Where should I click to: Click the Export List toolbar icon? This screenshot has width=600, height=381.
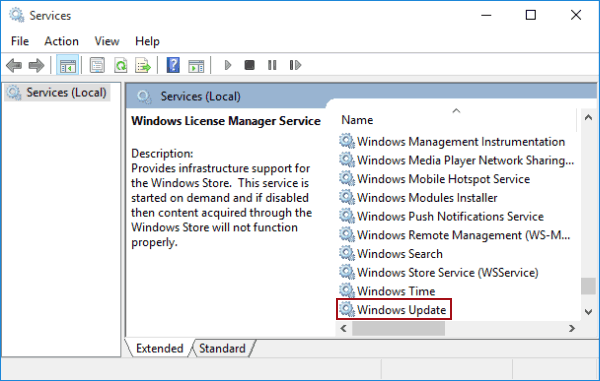pyautogui.click(x=143, y=65)
